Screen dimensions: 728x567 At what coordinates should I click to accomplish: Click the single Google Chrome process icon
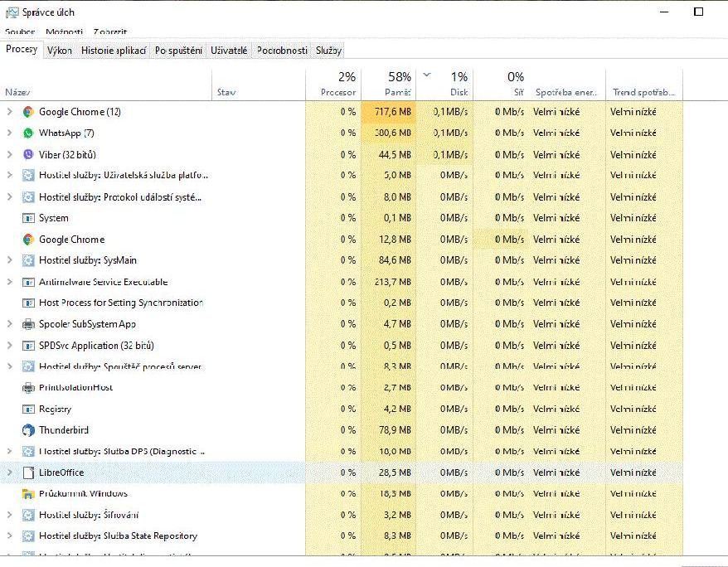coord(28,240)
